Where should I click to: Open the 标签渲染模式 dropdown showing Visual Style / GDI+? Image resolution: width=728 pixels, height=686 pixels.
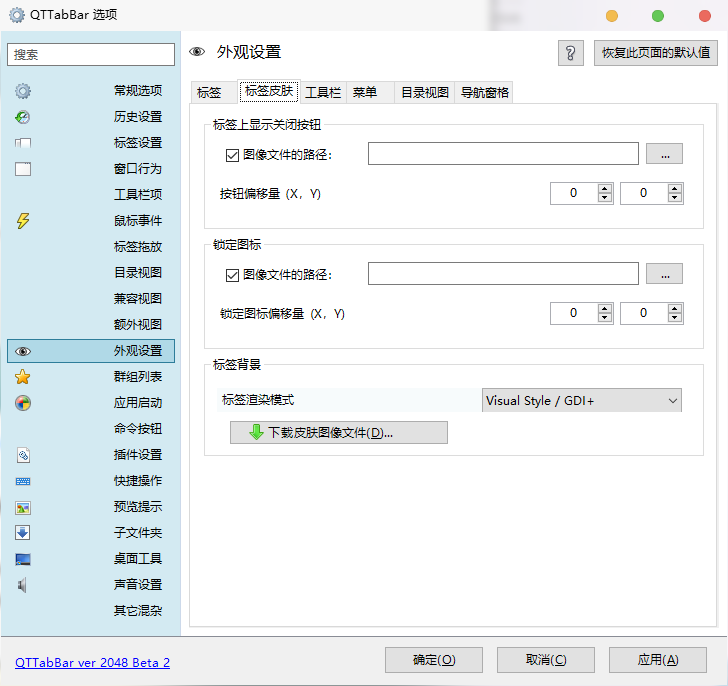pyautogui.click(x=582, y=400)
